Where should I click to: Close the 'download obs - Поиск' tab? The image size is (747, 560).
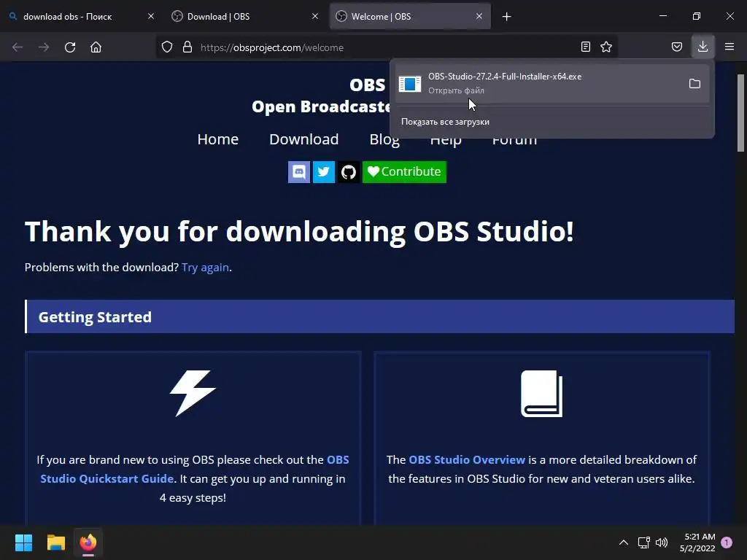point(151,16)
